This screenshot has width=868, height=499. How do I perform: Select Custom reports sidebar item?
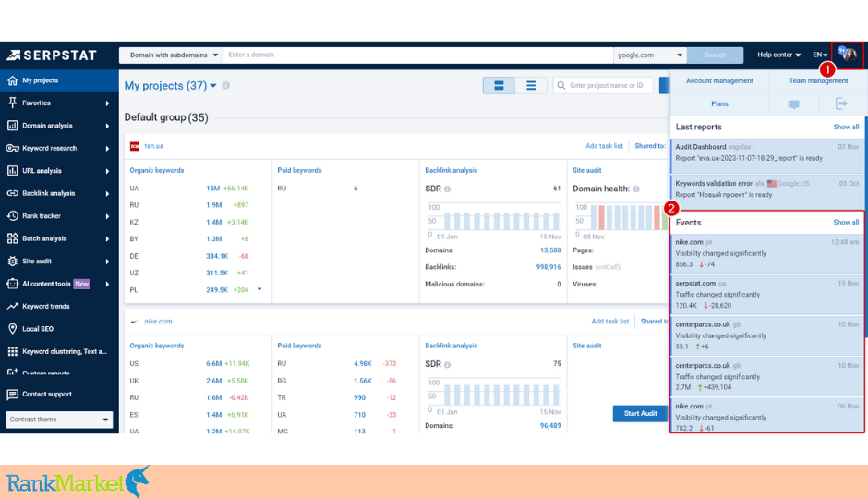point(59,372)
